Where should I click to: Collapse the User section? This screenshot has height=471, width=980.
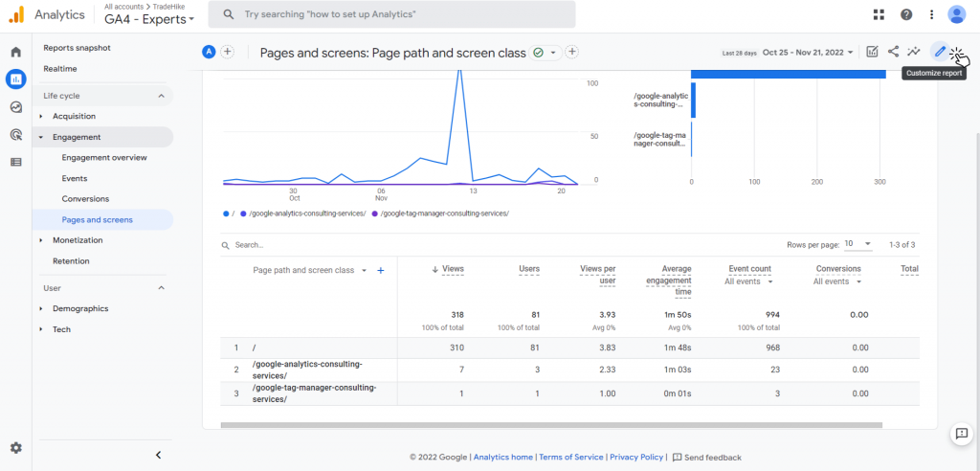click(161, 288)
